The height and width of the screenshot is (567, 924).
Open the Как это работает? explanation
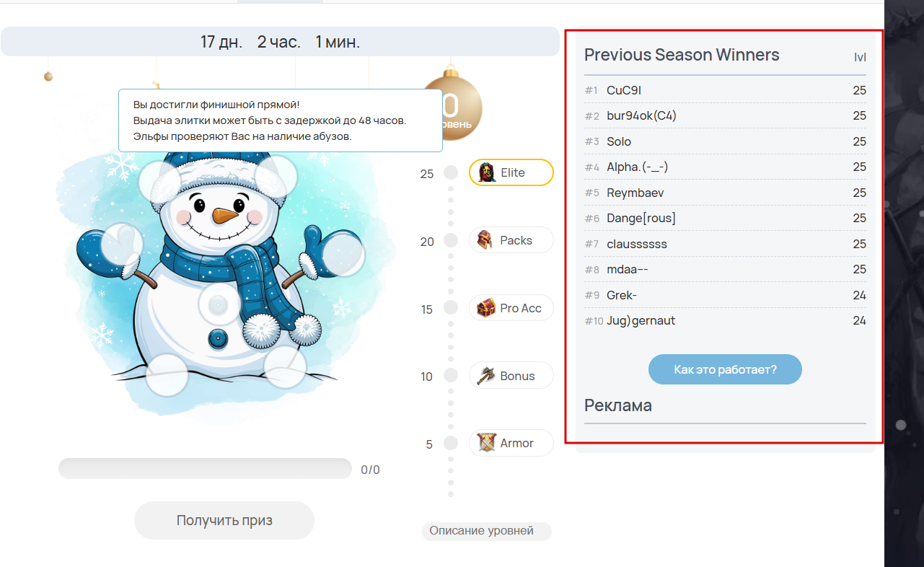pos(725,369)
